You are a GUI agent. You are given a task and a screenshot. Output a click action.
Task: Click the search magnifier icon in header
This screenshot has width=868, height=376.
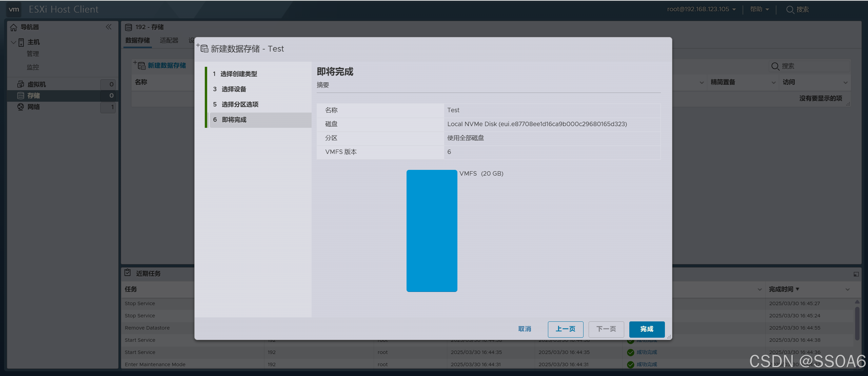click(790, 9)
